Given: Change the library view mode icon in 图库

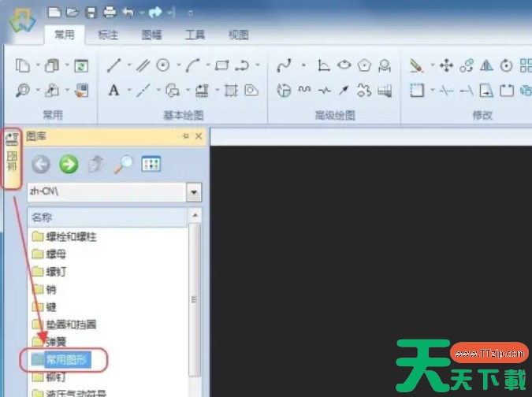Looking at the screenshot, I should [151, 164].
